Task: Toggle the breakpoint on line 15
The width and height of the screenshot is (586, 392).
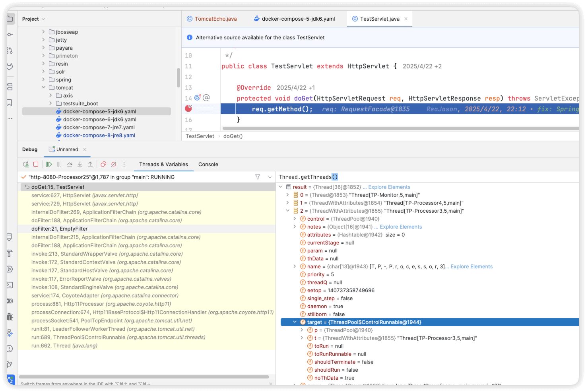Action: point(188,108)
